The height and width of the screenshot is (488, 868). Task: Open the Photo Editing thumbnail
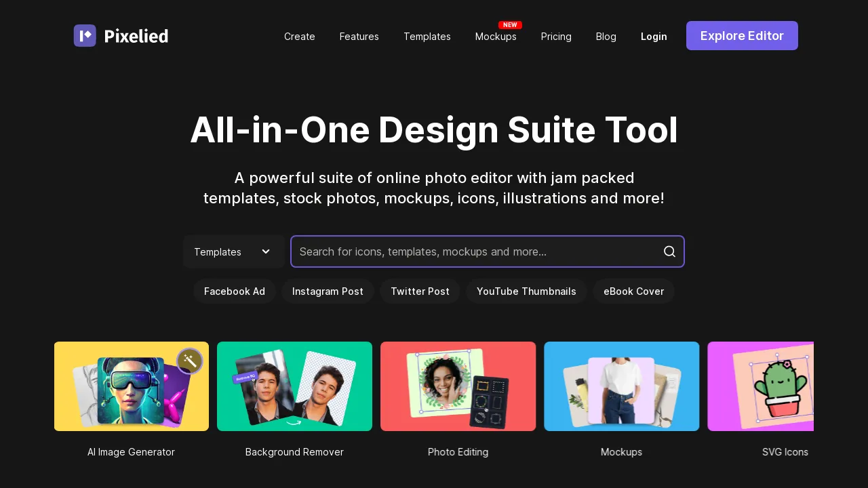tap(458, 386)
